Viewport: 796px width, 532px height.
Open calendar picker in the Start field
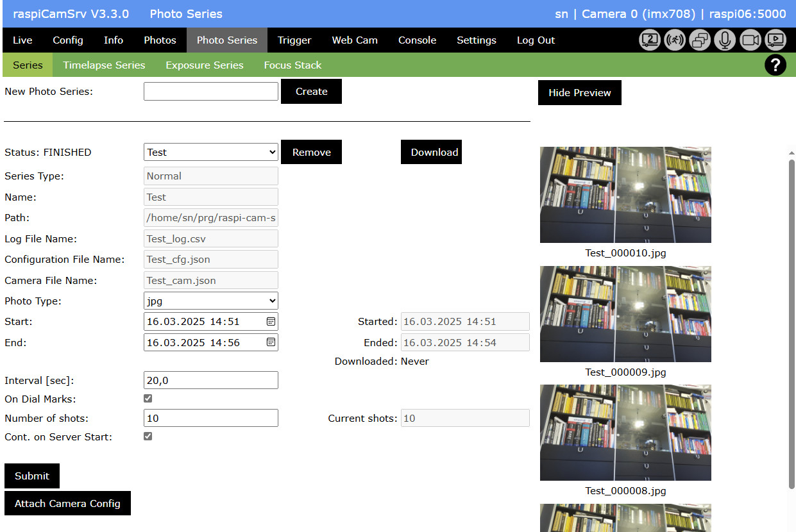pos(271,322)
